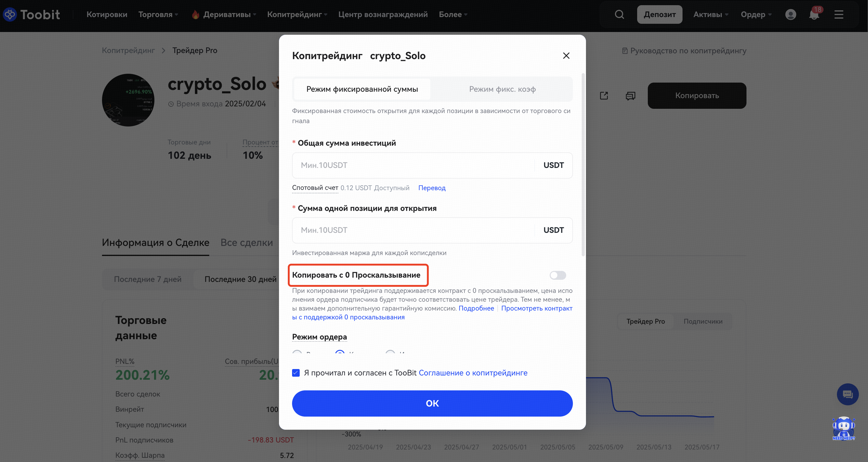Select the middle Режим ордера radio option
Viewport: 868px width, 462px height.
pyautogui.click(x=340, y=352)
